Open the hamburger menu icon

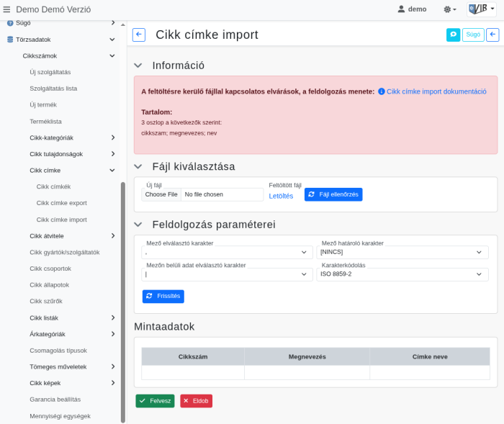(x=7, y=9)
